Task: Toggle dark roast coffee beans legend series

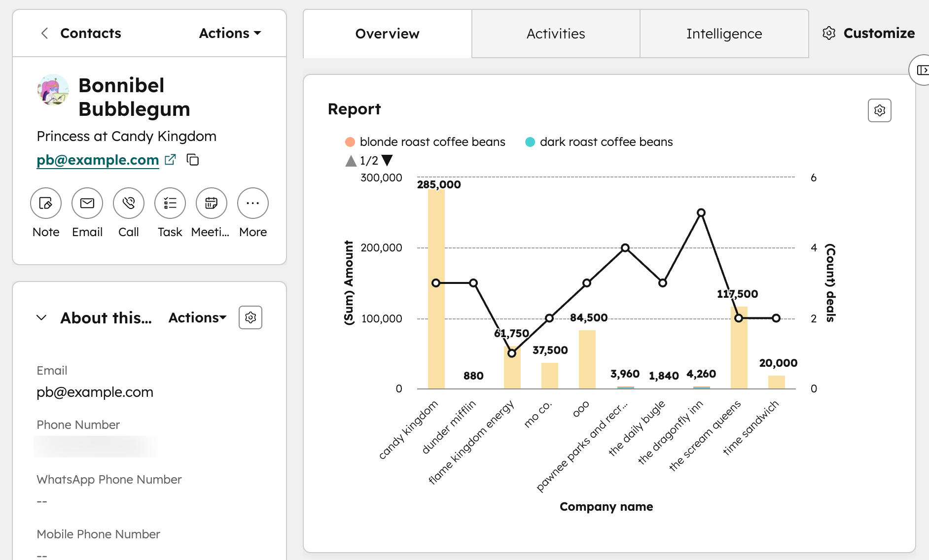Action: point(599,142)
